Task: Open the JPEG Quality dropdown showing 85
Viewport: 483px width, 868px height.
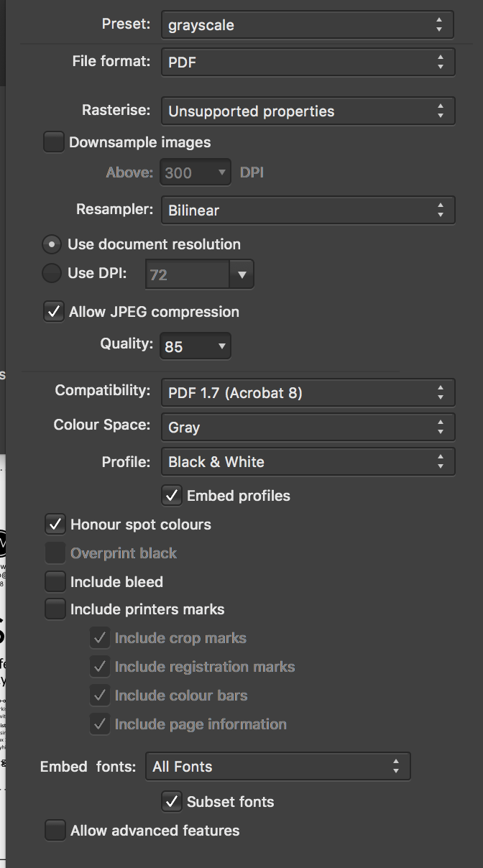Action: [195, 346]
